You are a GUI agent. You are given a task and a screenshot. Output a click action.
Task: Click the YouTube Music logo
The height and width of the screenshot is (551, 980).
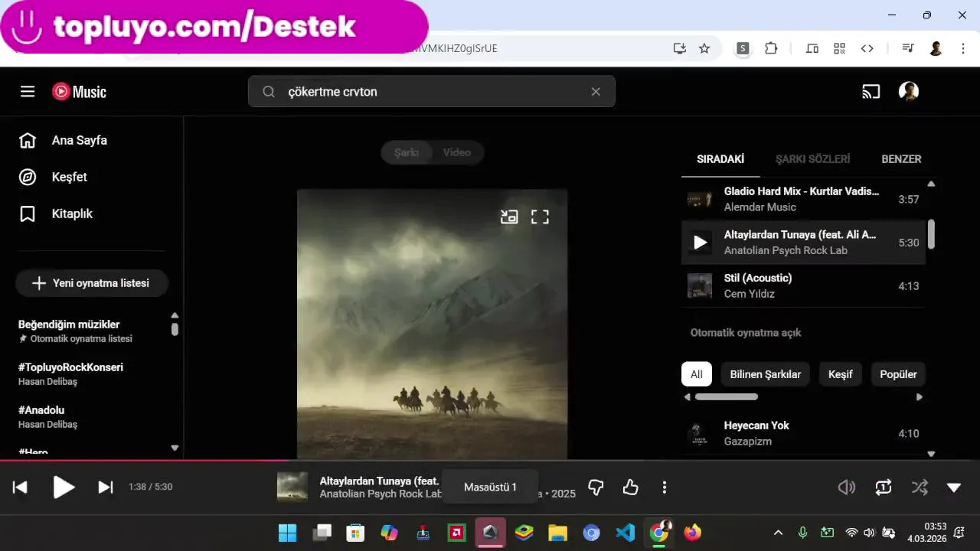point(80,92)
